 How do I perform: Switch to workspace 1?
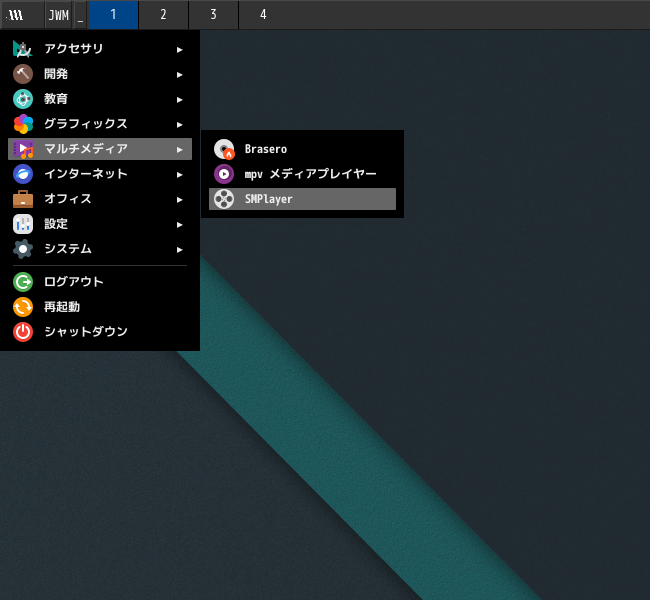(113, 15)
